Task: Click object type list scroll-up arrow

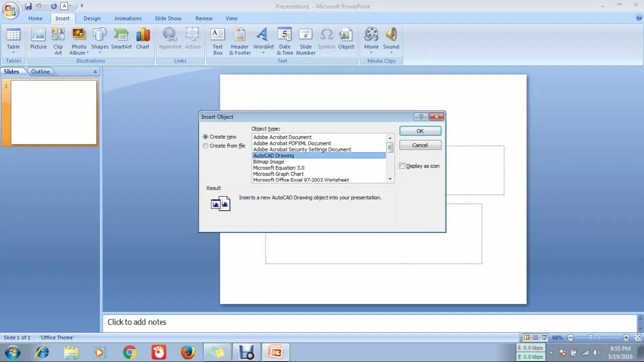Action: tap(390, 137)
